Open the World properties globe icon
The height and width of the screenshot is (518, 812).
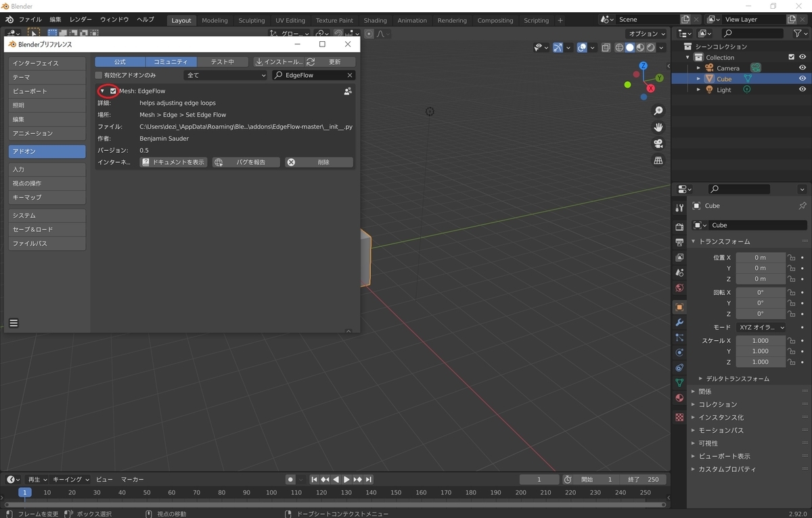click(679, 287)
